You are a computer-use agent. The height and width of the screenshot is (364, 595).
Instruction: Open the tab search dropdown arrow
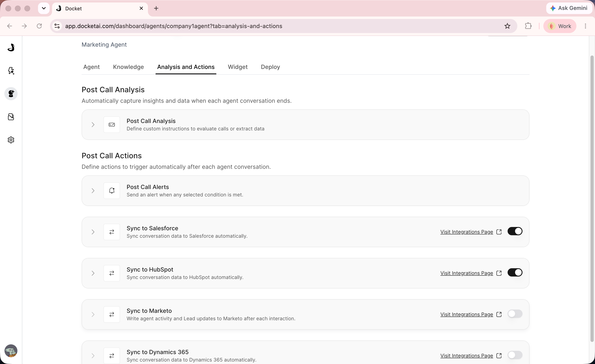(x=44, y=8)
